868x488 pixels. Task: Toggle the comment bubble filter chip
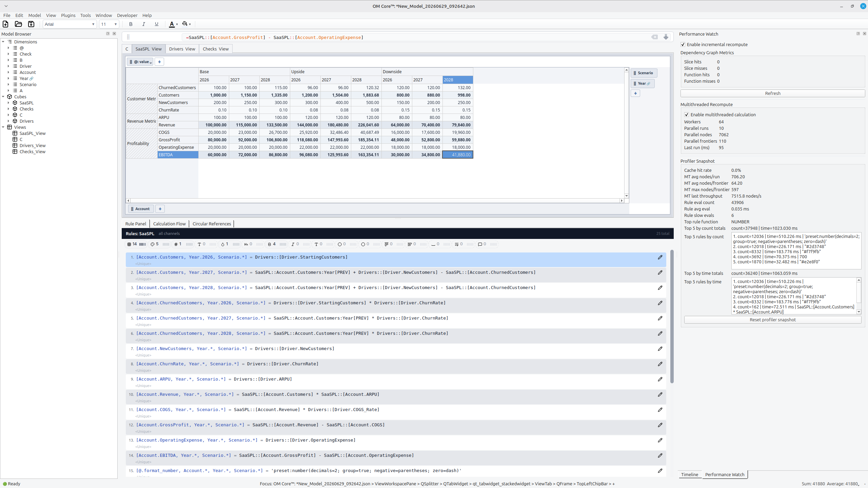pos(487,244)
